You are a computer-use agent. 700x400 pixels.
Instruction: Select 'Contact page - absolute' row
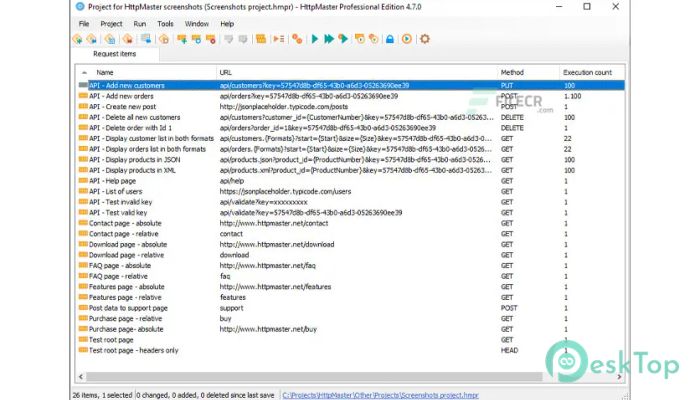351,223
